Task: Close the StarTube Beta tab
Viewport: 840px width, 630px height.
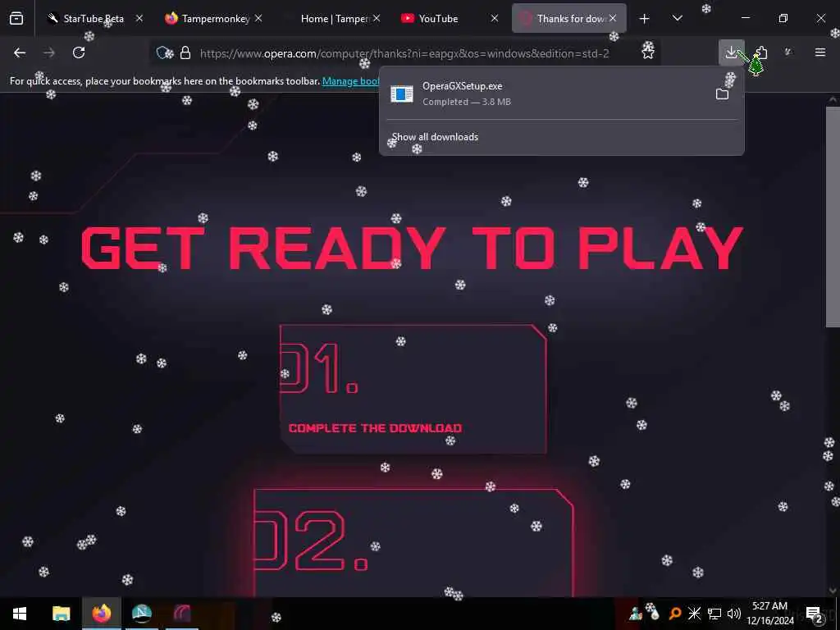Action: point(139,18)
